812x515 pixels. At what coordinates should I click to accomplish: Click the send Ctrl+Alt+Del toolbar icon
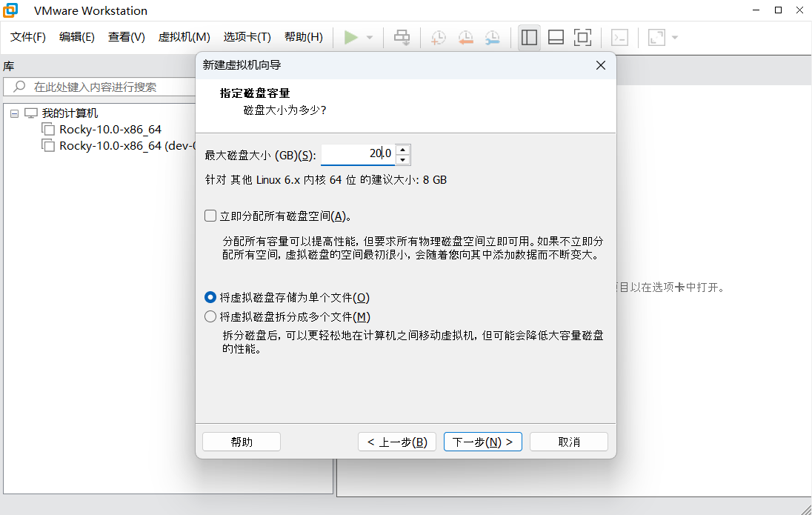click(402, 37)
